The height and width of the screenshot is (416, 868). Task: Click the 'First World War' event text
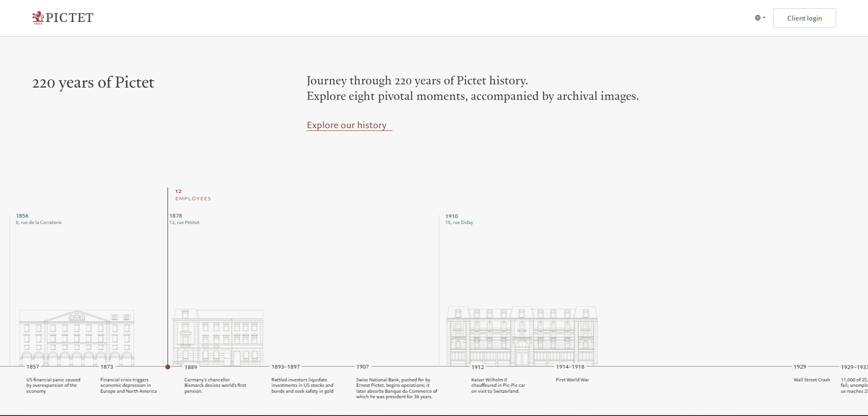(x=572, y=380)
